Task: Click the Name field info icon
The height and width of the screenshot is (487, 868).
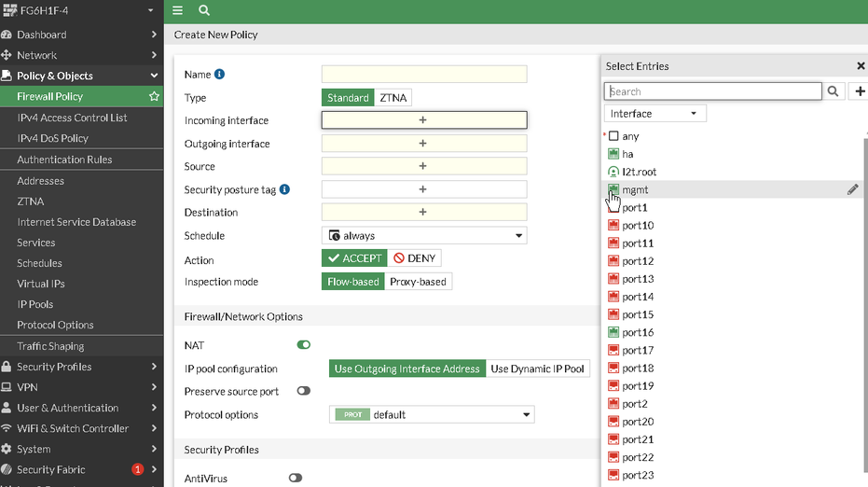Action: [x=220, y=75]
